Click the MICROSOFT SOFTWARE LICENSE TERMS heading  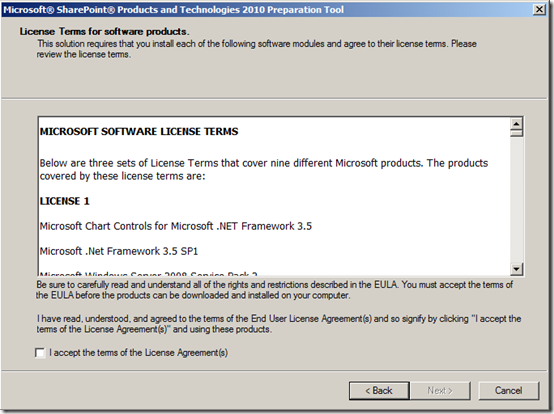(139, 131)
